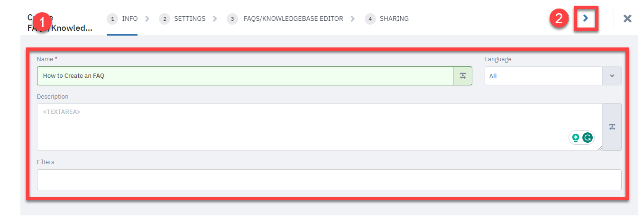Click the translate icon beside the Description box

click(x=612, y=127)
